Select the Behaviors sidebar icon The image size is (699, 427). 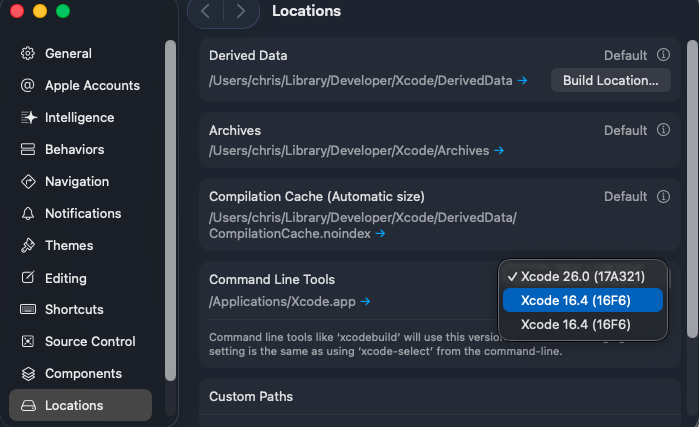coord(28,149)
